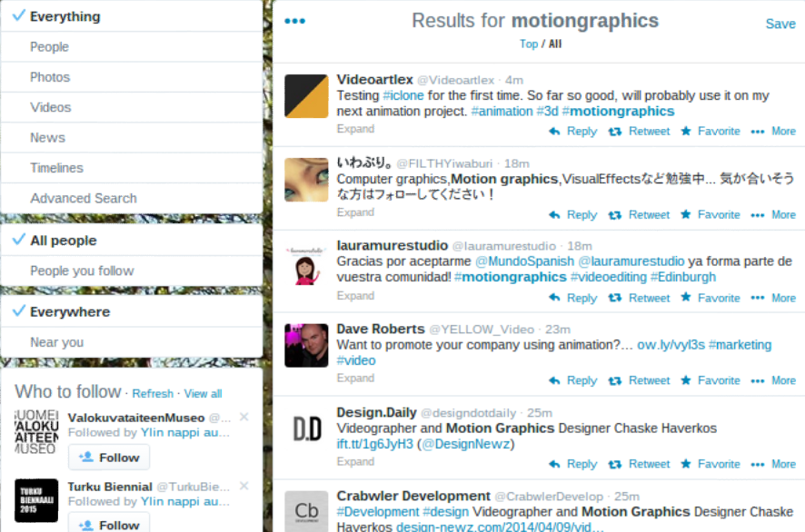Open Dave Roberts profile avatar
Image resolution: width=805 pixels, height=532 pixels.
(x=306, y=345)
